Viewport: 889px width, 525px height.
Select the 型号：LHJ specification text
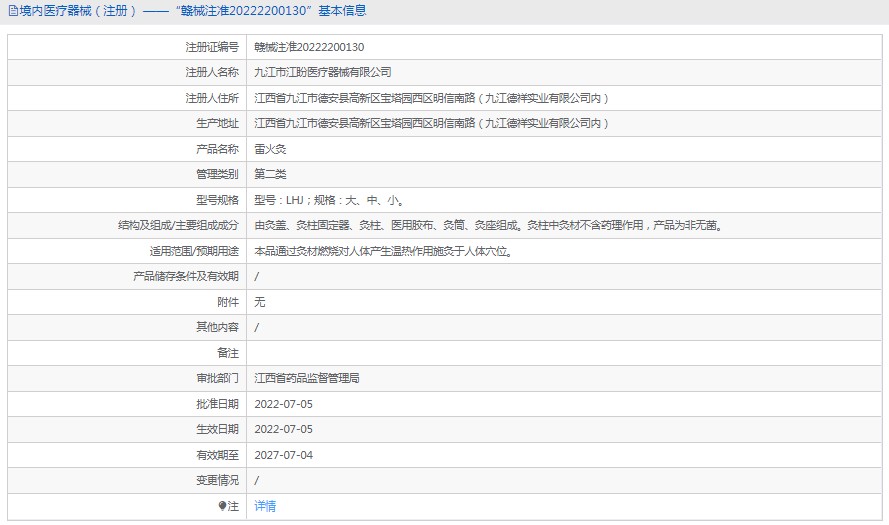click(329, 200)
